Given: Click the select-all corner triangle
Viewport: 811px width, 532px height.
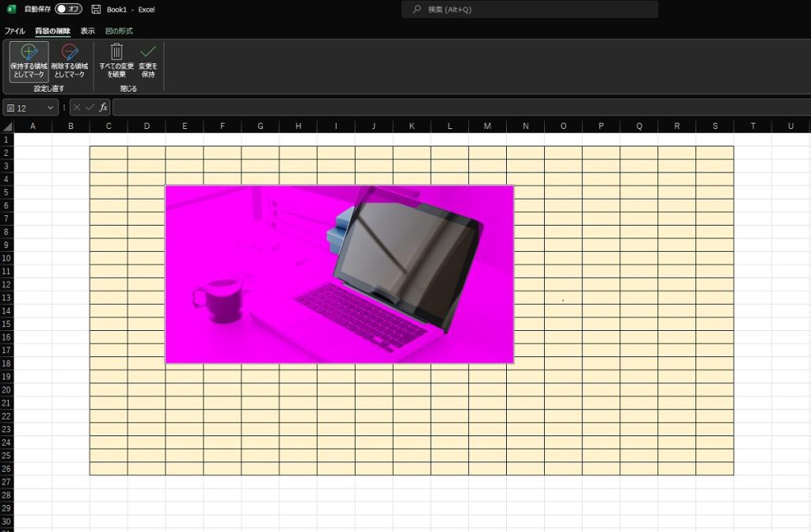Looking at the screenshot, I should (7, 127).
